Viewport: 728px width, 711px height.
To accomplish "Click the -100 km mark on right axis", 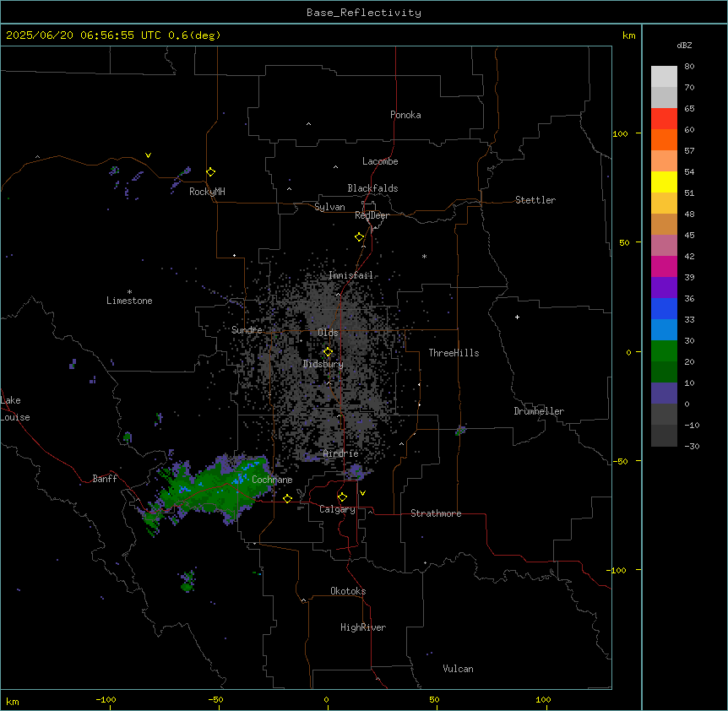I will [x=617, y=570].
